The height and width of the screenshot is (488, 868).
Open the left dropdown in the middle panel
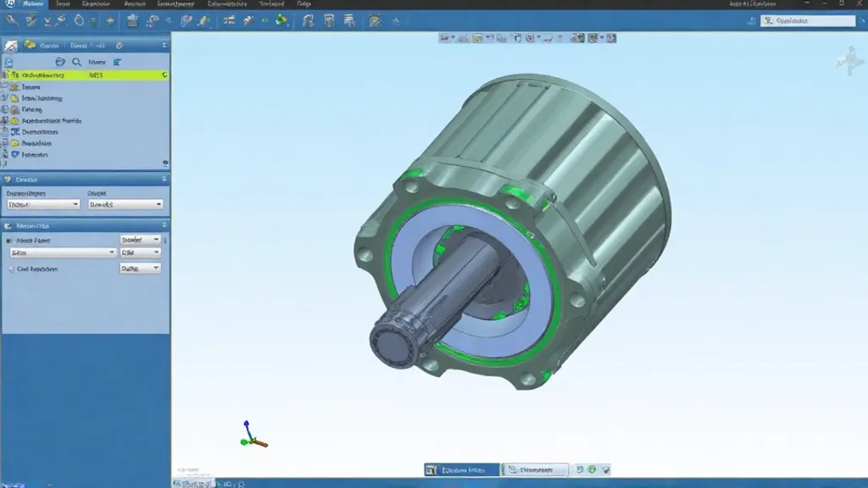click(x=43, y=204)
